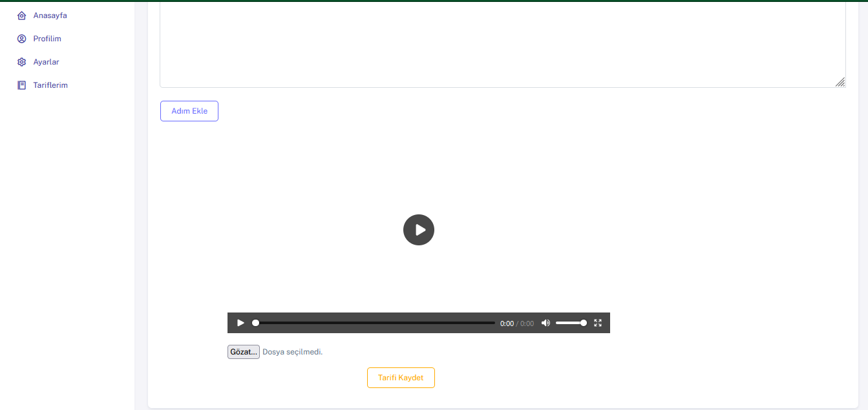Go to Profilim page
This screenshot has height=410, width=868.
47,38
